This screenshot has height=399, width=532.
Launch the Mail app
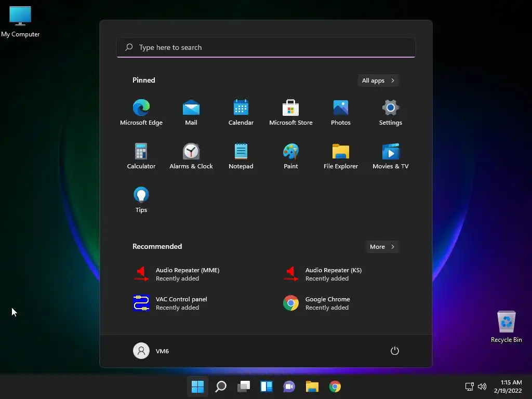191,113
